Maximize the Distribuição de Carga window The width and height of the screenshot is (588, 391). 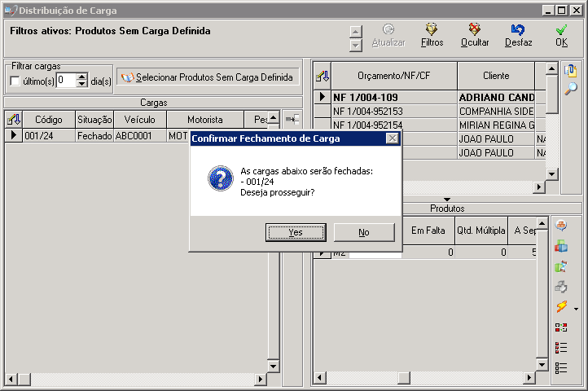click(561, 11)
